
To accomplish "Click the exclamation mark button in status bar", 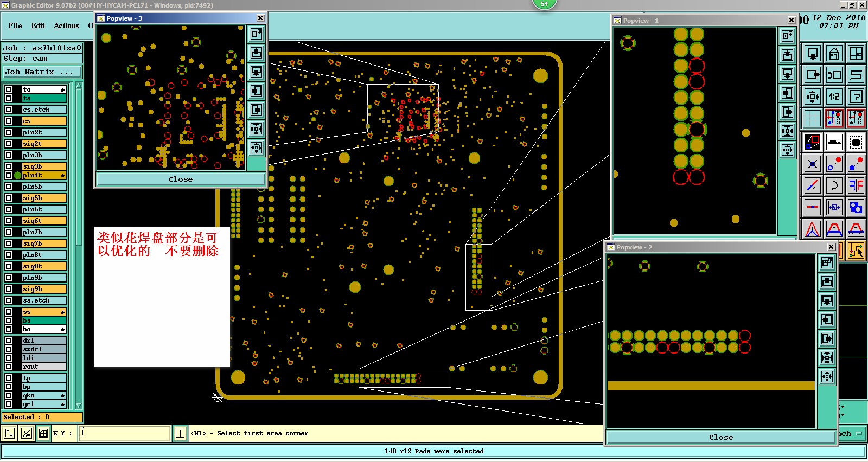I will pyautogui.click(x=180, y=433).
